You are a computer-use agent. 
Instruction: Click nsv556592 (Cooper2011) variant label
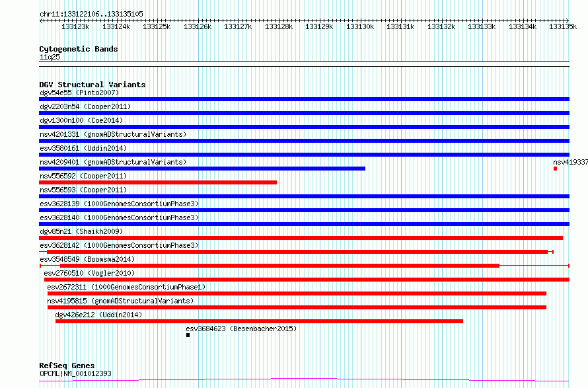(x=83, y=176)
